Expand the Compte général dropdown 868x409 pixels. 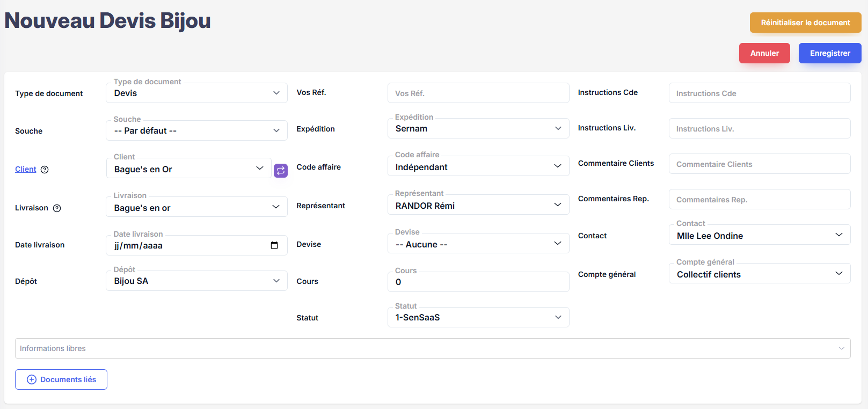point(759,274)
